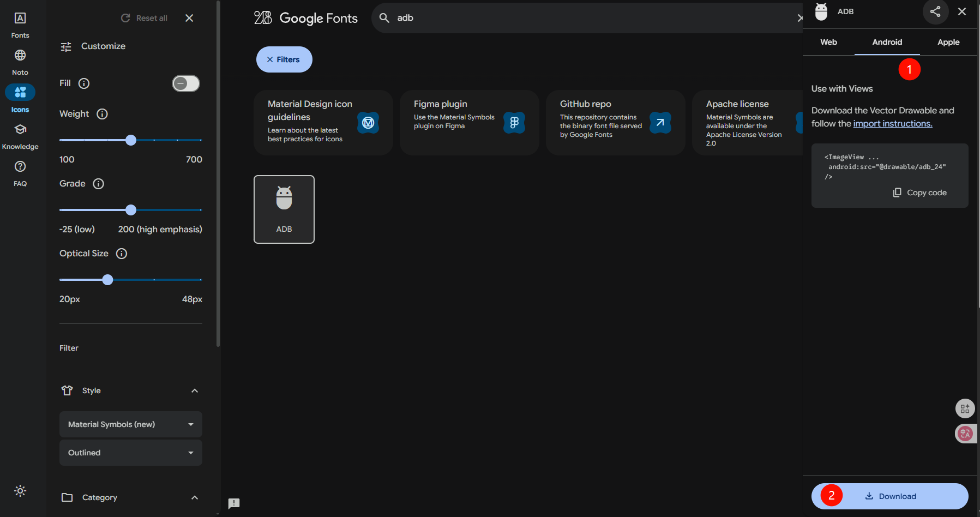Screen dimensions: 980x517
Task: Select the ADB icon tile
Action: click(x=284, y=209)
